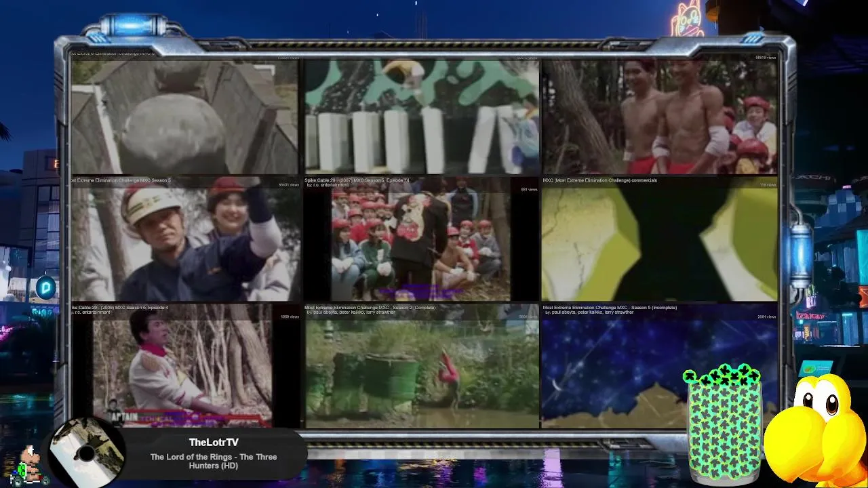Click the 'MXC (Most Extreme Elimination Challenge) commercials' title
The width and height of the screenshot is (868, 488).
coord(600,180)
